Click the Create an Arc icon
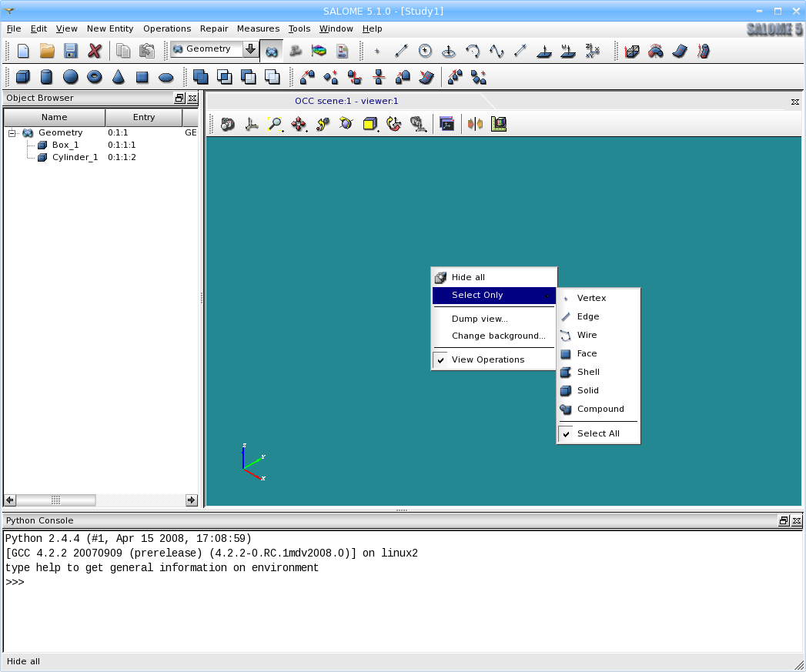806x672 pixels. click(473, 50)
